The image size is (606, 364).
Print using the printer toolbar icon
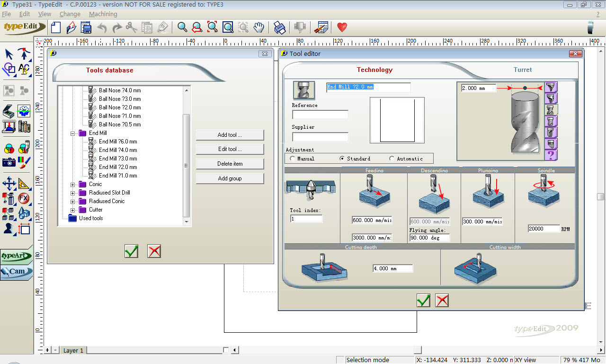click(x=280, y=27)
